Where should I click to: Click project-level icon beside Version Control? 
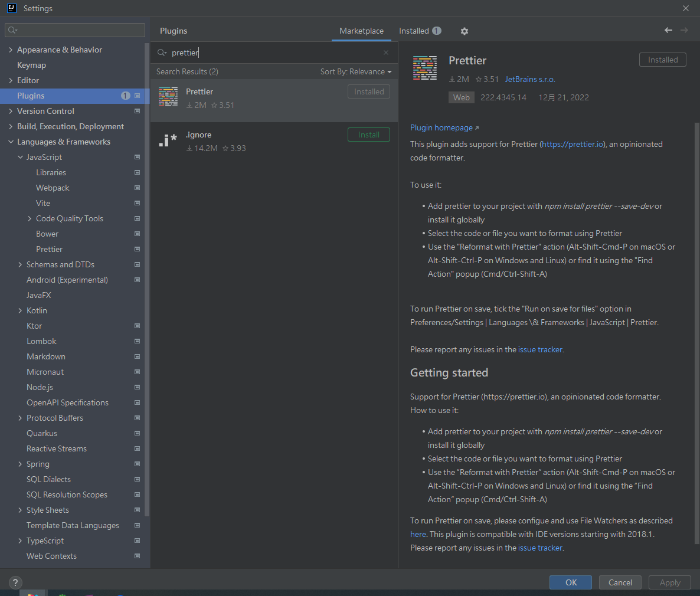[x=137, y=111]
